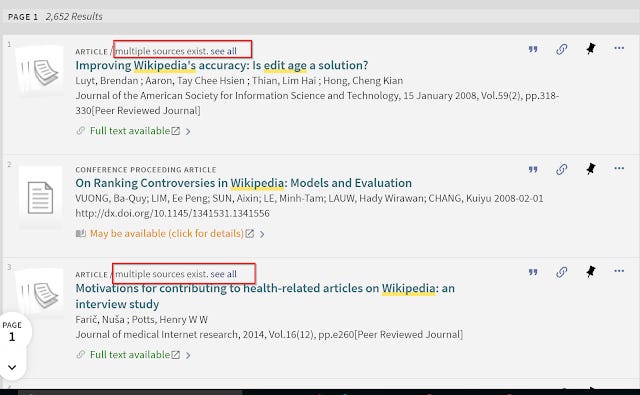Click the authors line 'Farič, Nuša ; Potts, Henry W W'
The height and width of the screenshot is (395, 640).
[141, 320]
